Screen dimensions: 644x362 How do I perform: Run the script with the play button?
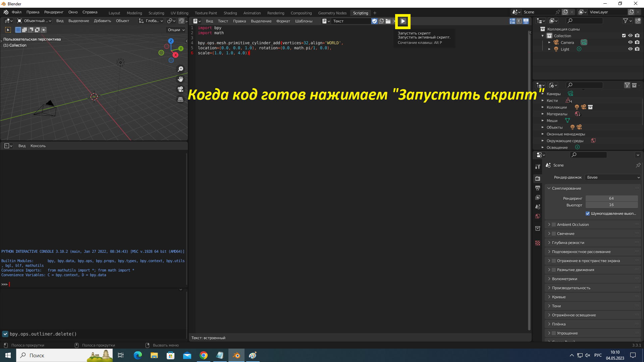pos(403,21)
